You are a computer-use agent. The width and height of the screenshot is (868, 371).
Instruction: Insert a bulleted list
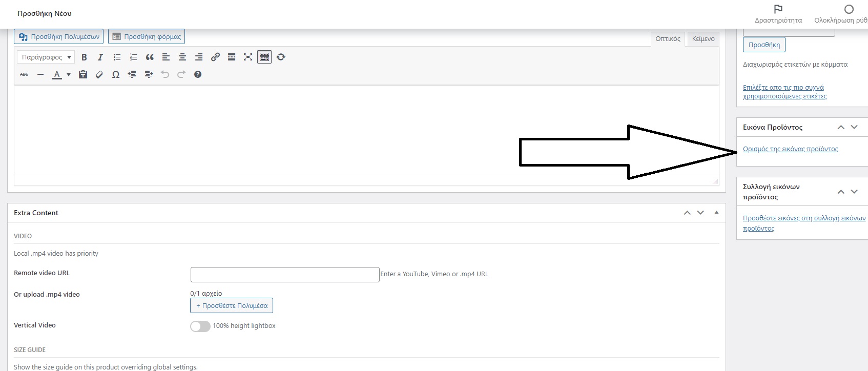pos(117,57)
